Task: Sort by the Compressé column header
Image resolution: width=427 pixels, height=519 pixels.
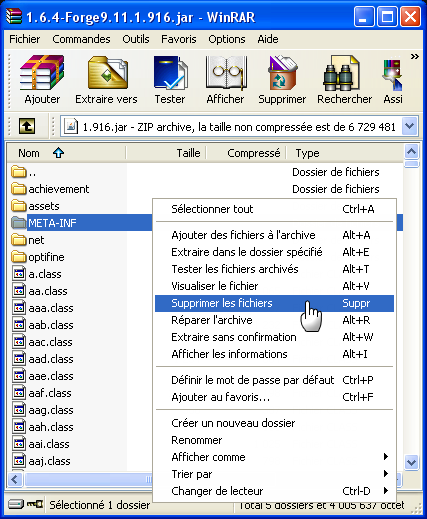Action: pyautogui.click(x=246, y=153)
